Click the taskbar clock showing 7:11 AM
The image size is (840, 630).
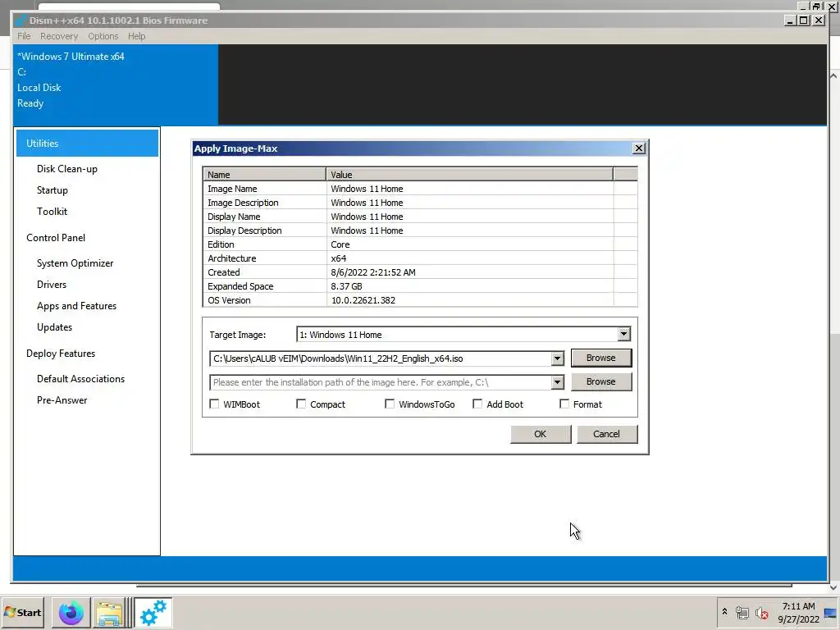click(798, 612)
